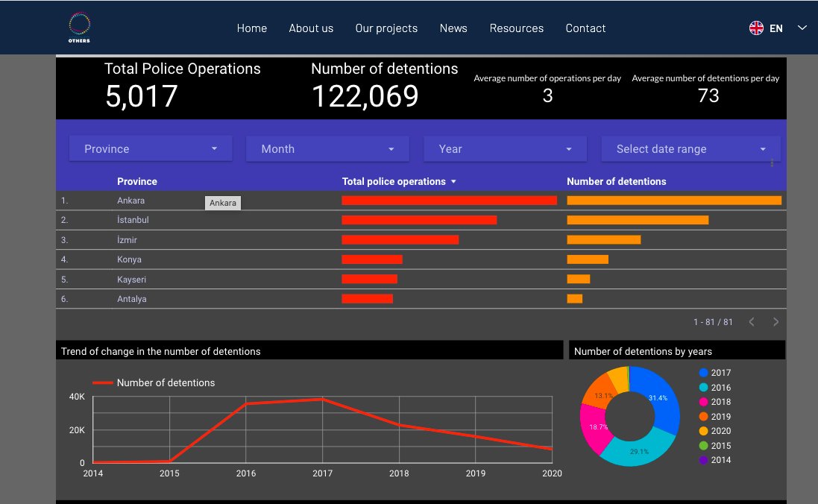Click the 1 - 81 / 81 pagination text

[713, 322]
